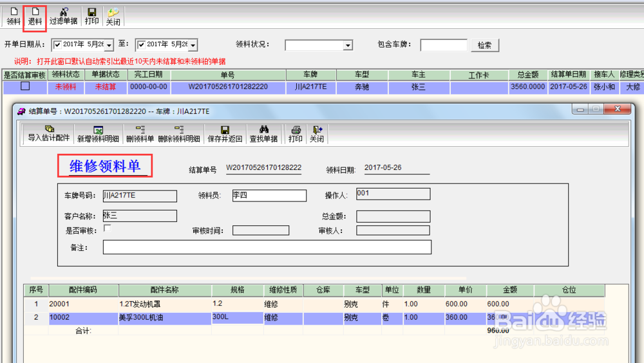The width and height of the screenshot is (644, 363).
Task: Expand the 领料状况 combo box
Action: tap(348, 45)
